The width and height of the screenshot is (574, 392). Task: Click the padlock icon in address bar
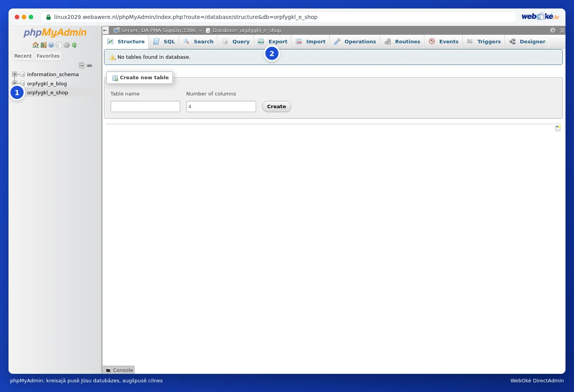coord(48,17)
